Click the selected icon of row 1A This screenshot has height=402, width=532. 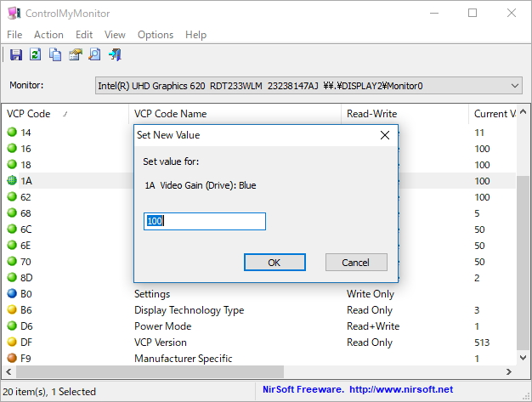click(x=12, y=180)
